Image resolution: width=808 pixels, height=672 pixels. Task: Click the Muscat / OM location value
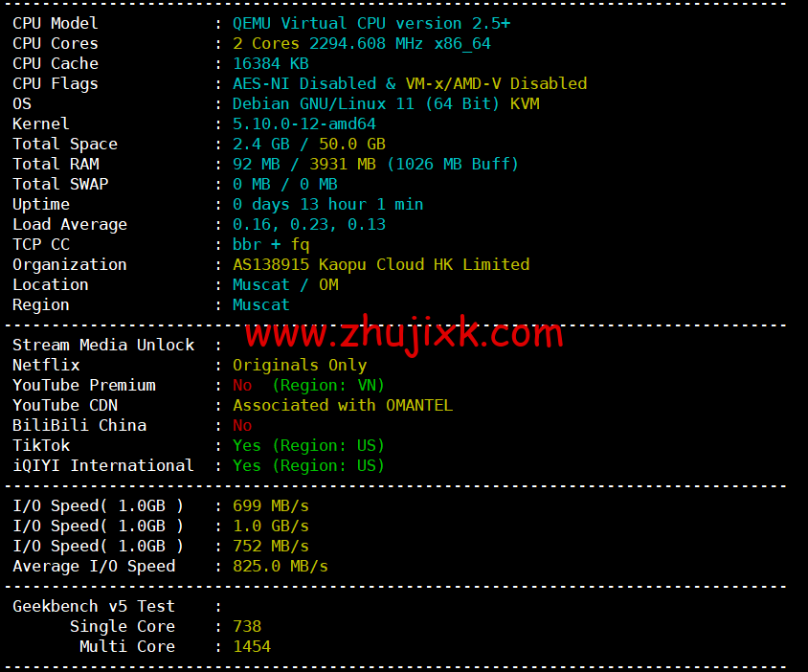(285, 284)
